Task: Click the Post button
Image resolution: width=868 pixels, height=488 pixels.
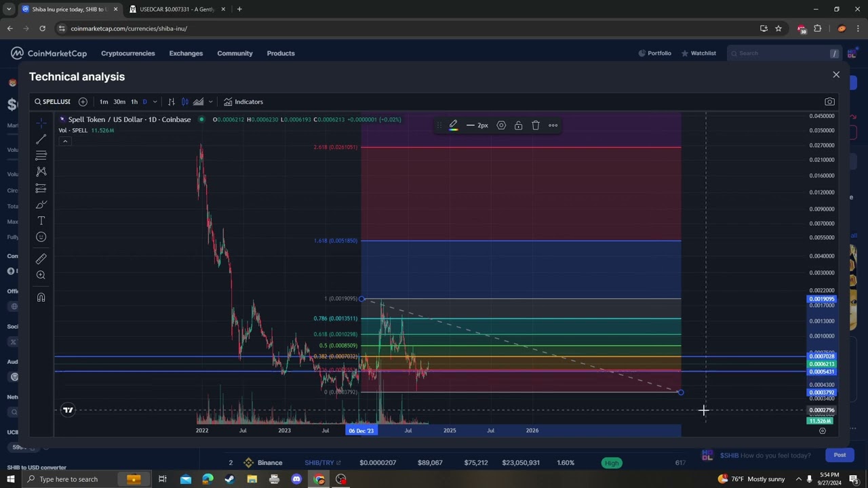Action: click(840, 455)
